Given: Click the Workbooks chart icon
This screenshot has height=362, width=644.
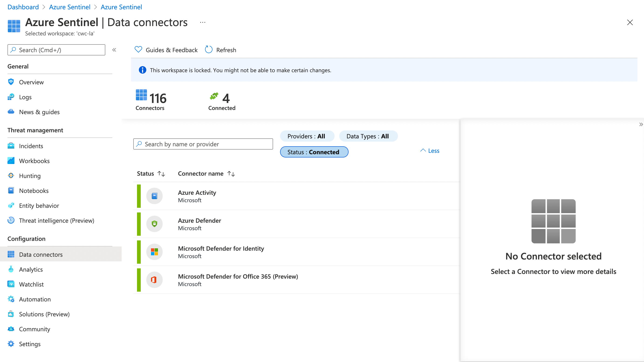Looking at the screenshot, I should click(x=11, y=161).
